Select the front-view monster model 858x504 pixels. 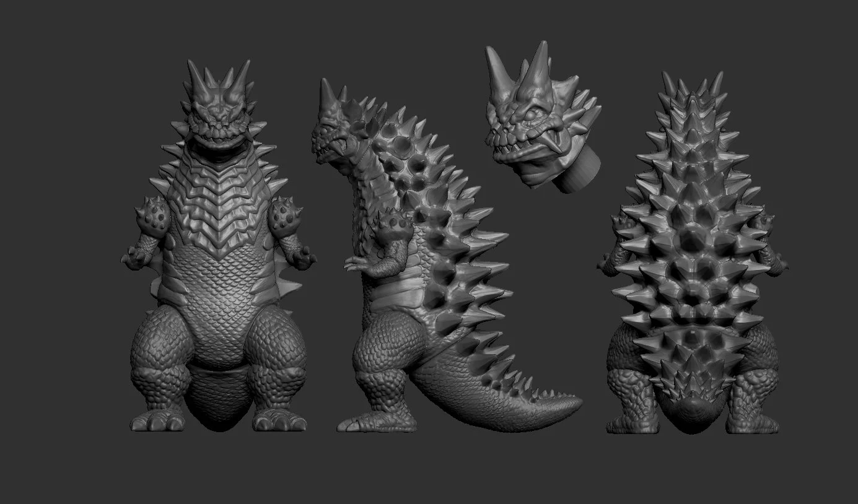pos(219,246)
